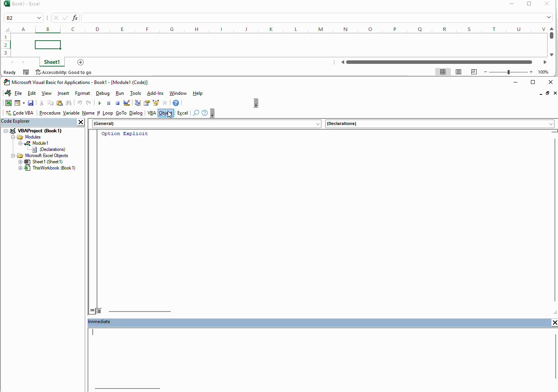Open the (General) object dropdown

pyautogui.click(x=318, y=124)
